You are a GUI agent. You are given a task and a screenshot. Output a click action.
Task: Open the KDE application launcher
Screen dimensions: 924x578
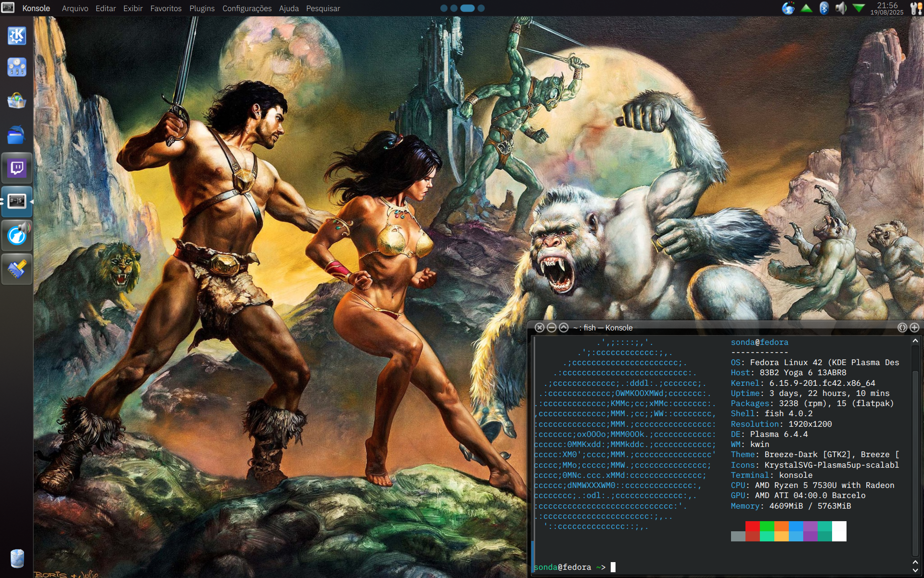(17, 36)
